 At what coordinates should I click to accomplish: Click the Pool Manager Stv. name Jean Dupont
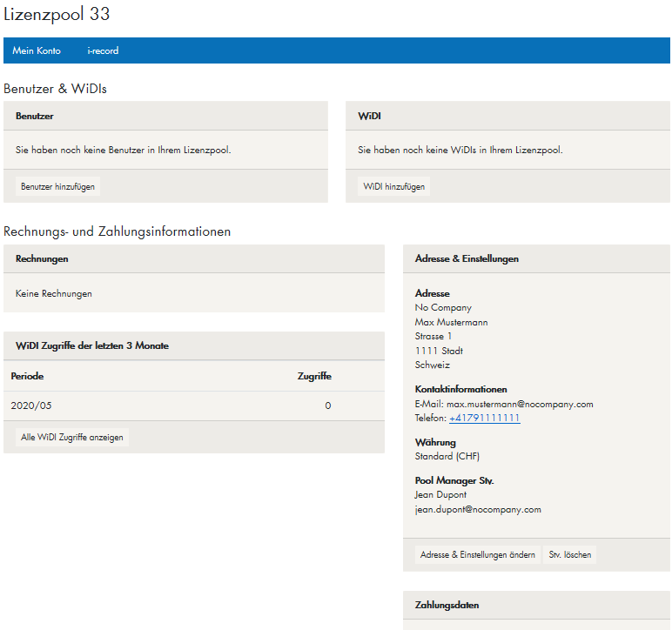(x=440, y=495)
